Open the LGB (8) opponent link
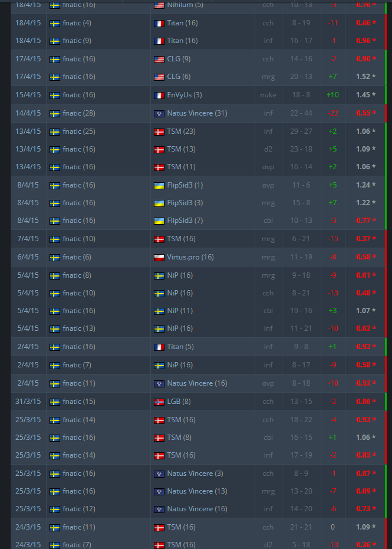The image size is (392, 549). pos(179,402)
